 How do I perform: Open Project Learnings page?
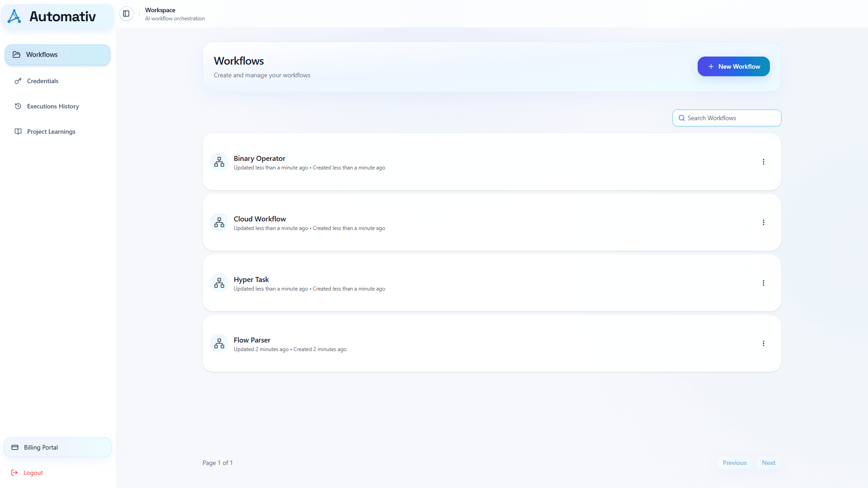(x=57, y=131)
